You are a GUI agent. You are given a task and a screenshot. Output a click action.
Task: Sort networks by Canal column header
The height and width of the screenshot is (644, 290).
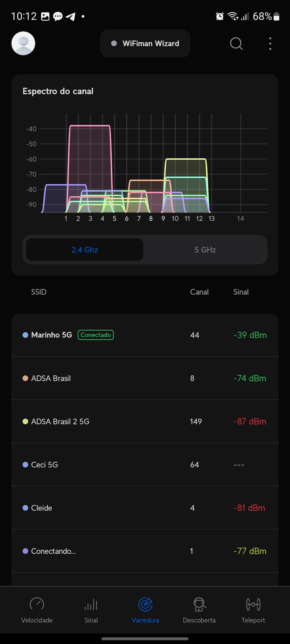point(199,292)
